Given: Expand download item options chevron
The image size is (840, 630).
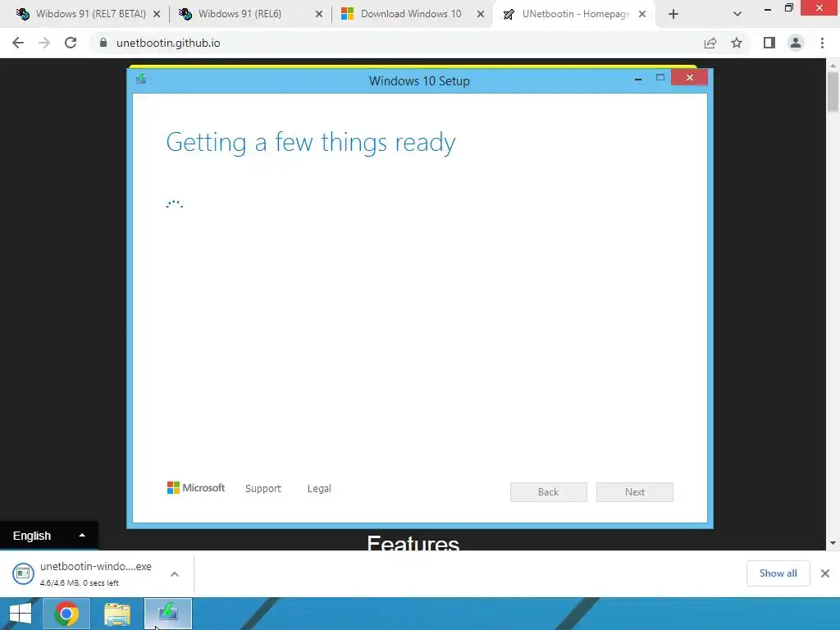Looking at the screenshot, I should [x=175, y=574].
